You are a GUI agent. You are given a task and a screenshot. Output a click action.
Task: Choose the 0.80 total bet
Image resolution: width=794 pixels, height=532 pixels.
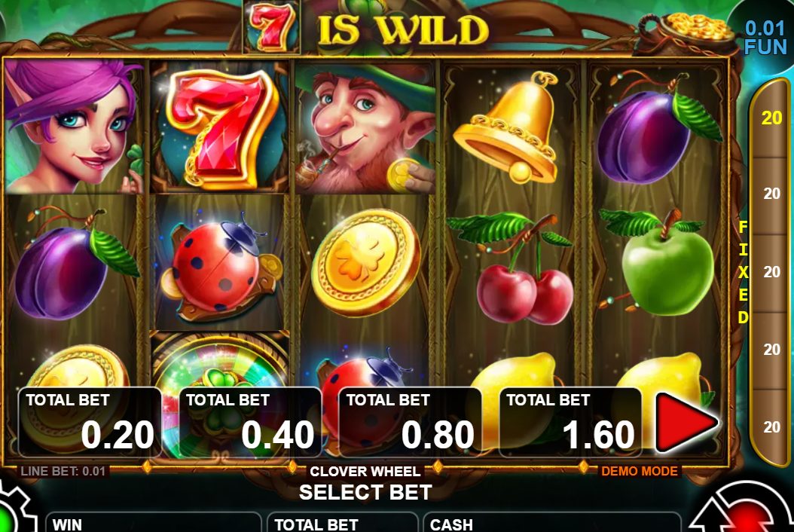[410, 423]
